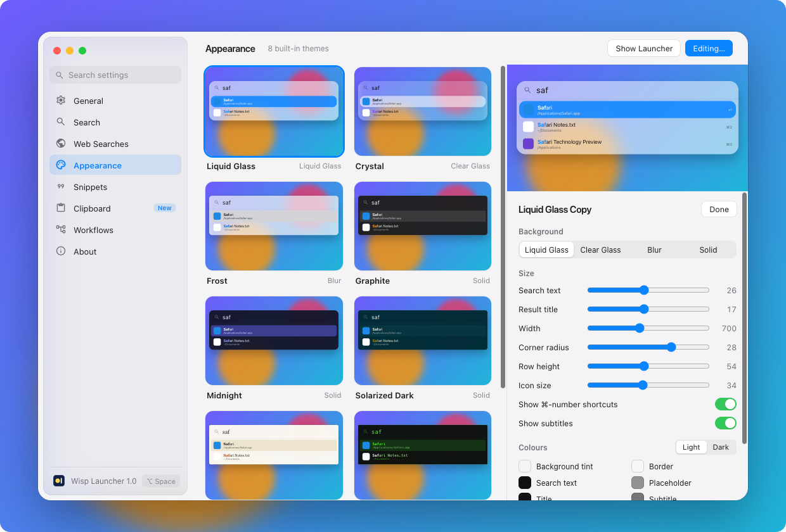This screenshot has width=786, height=532.
Task: Select Blur background option
Action: coord(654,250)
